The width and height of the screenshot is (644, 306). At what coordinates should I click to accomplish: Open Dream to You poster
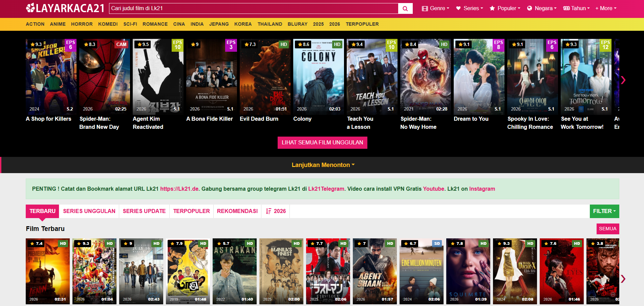(479, 77)
